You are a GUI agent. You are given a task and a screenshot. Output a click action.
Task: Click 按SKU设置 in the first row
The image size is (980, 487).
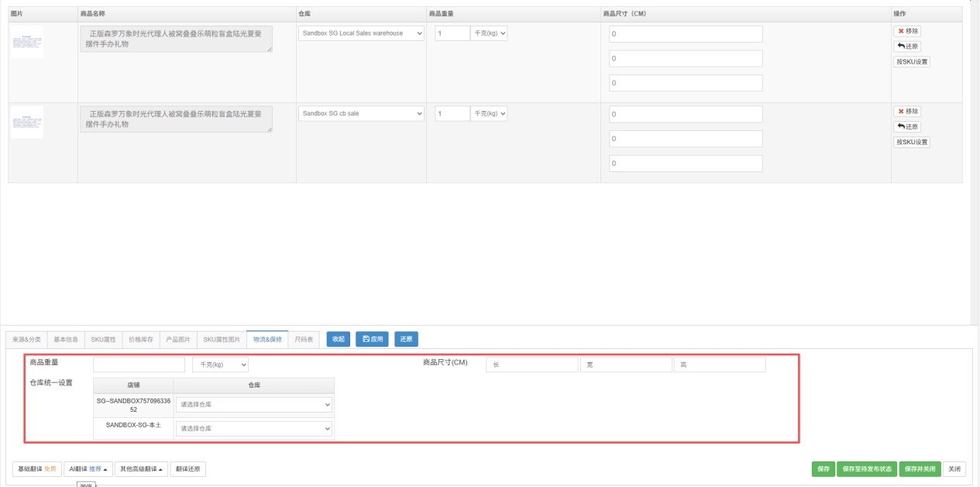[912, 62]
